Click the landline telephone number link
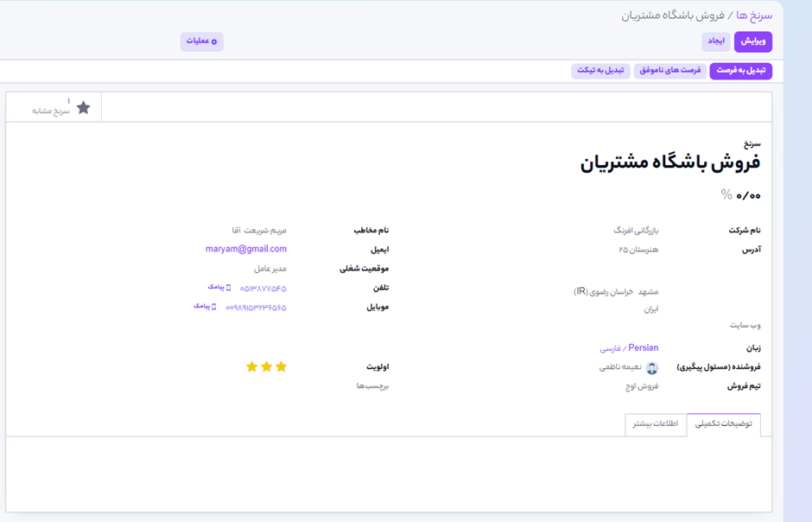812x522 pixels. click(x=263, y=288)
